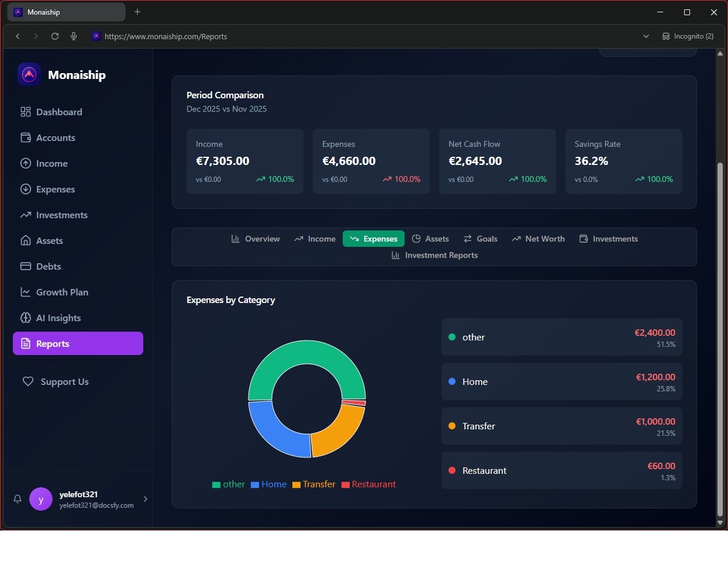Switch to the Assets reports tab
728x568 pixels.
click(x=430, y=239)
